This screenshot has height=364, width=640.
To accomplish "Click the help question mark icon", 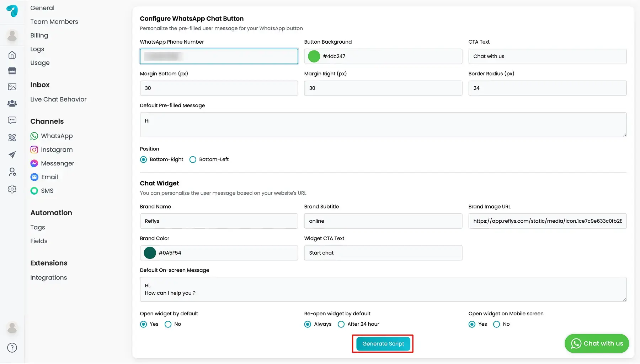I will coord(12,348).
